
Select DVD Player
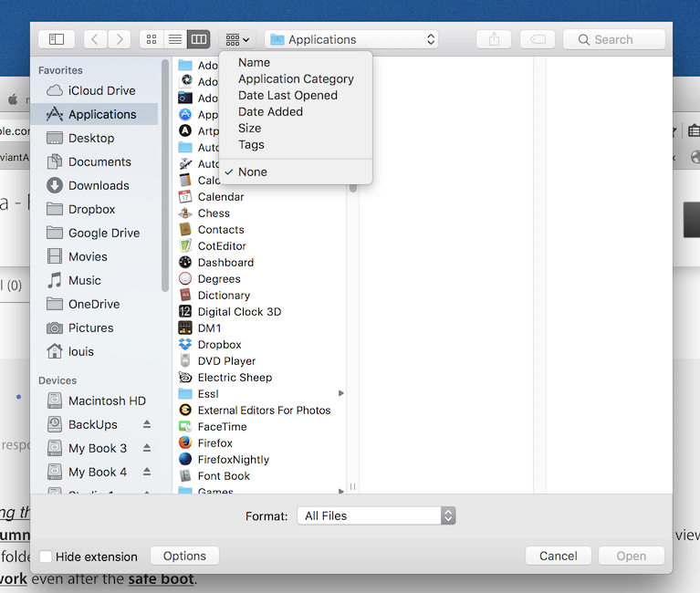point(261,361)
